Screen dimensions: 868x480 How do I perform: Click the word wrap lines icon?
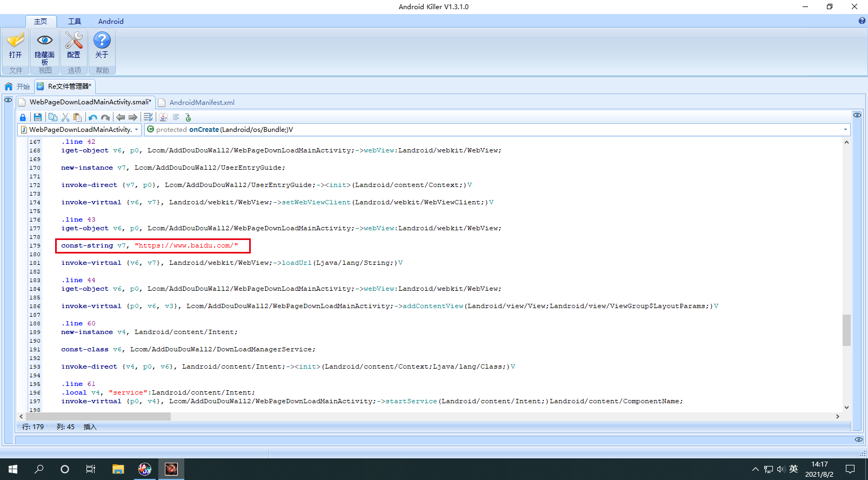[148, 117]
